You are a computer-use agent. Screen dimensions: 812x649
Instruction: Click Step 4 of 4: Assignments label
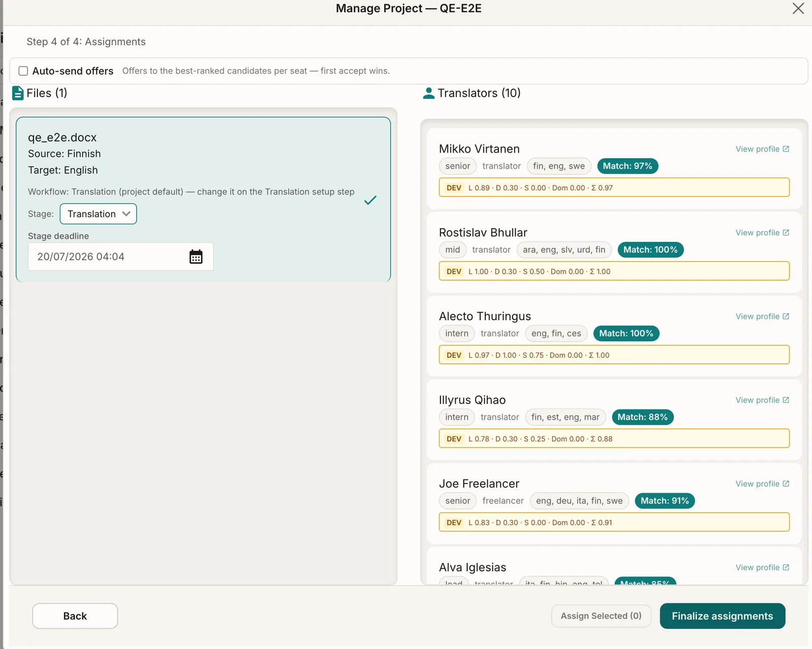click(x=86, y=42)
